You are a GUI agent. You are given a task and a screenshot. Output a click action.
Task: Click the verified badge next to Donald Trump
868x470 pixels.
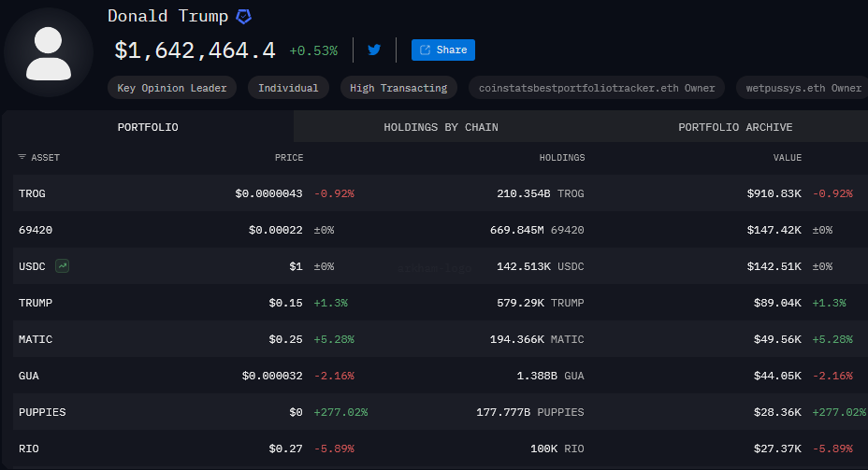click(243, 17)
